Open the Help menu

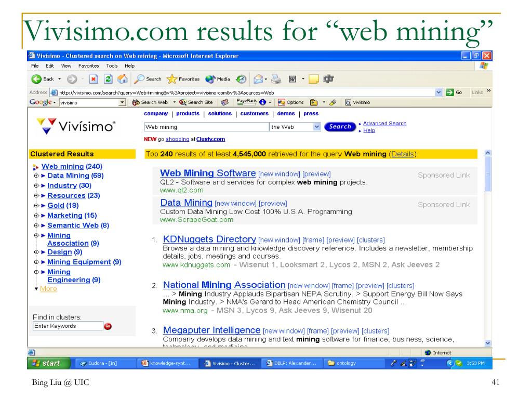129,66
